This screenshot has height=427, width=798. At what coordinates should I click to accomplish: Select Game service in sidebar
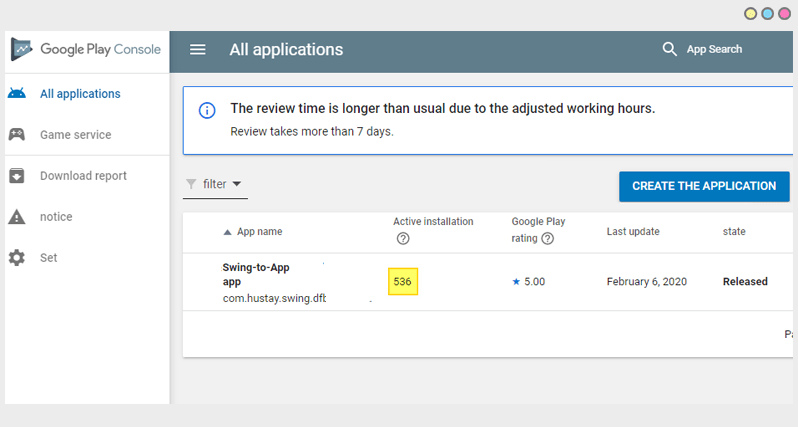(x=75, y=135)
